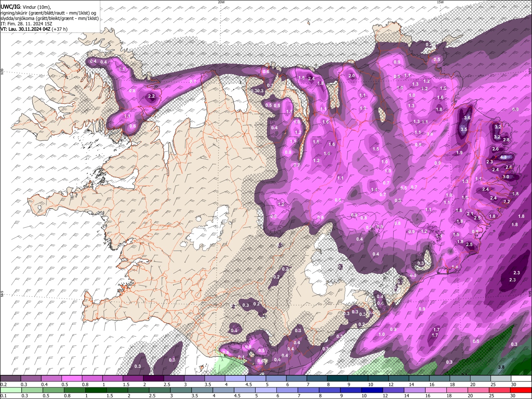Click the 3.5 precipitation value on the map
This screenshot has height=399, width=532.
click(464, 129)
